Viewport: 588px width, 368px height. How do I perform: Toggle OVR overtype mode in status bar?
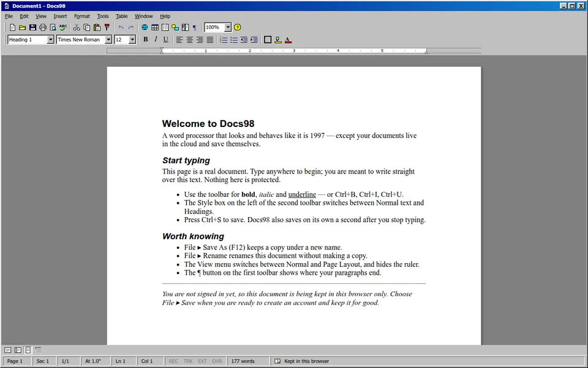tap(217, 361)
